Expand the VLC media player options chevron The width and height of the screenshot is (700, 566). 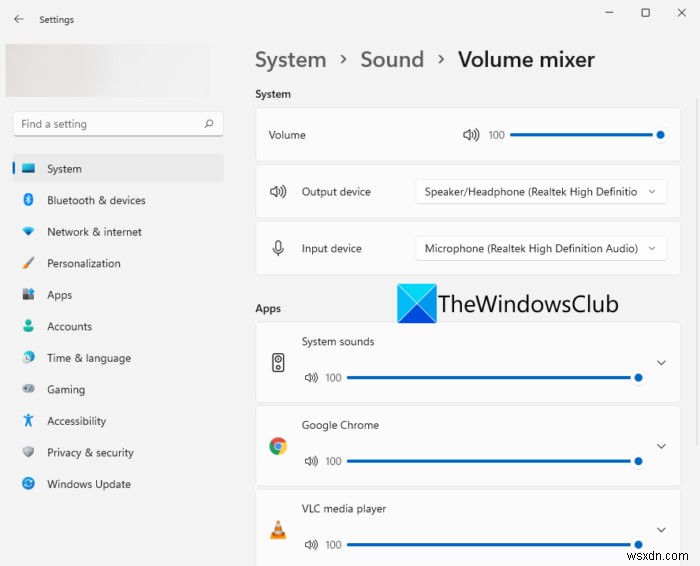click(x=662, y=530)
